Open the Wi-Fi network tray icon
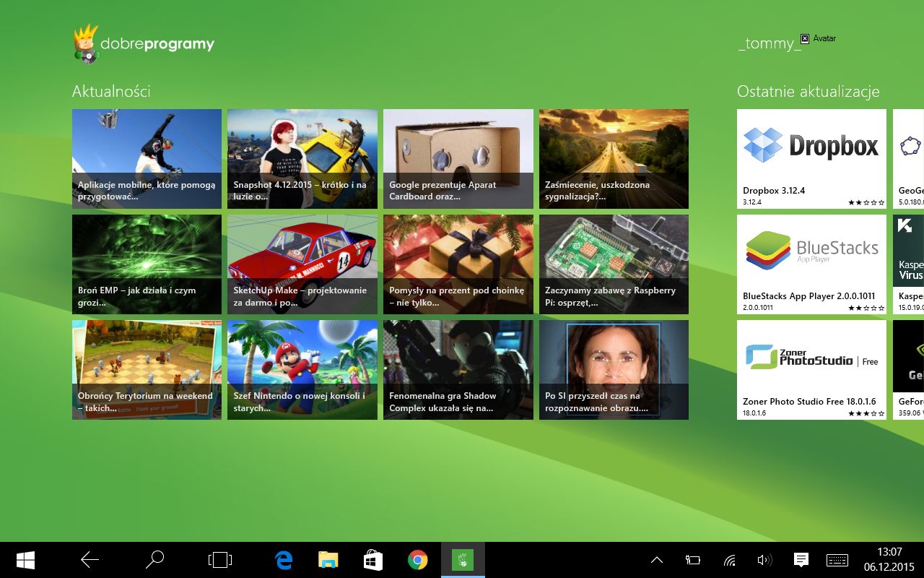Viewport: 924px width, 578px height. [x=730, y=560]
